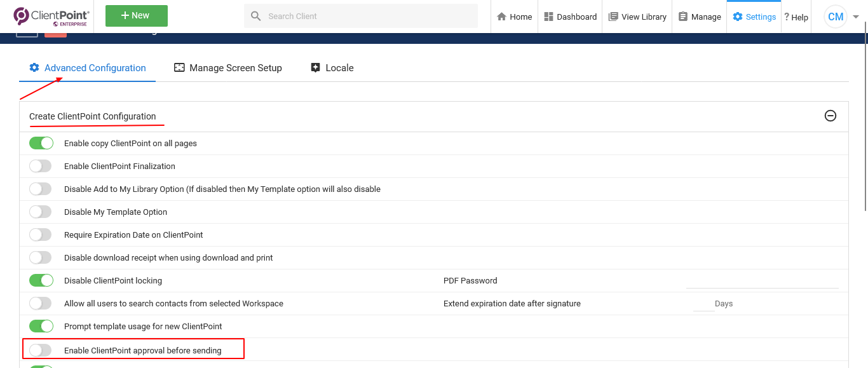
Task: Click the Settings gear icon
Action: tap(738, 17)
